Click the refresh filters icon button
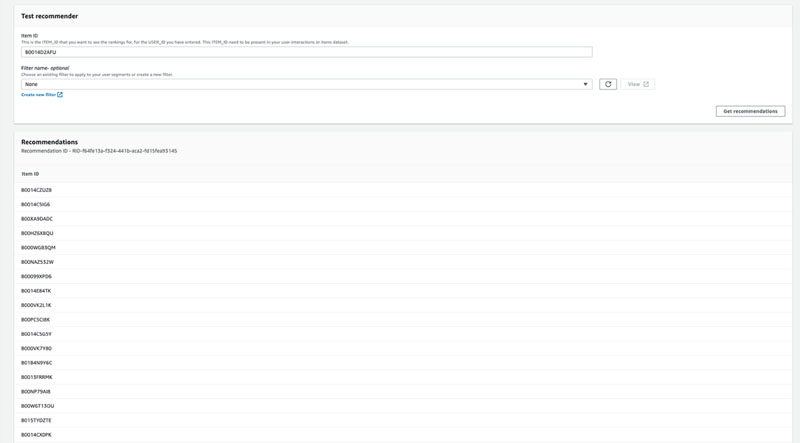The width and height of the screenshot is (800, 443). (608, 84)
